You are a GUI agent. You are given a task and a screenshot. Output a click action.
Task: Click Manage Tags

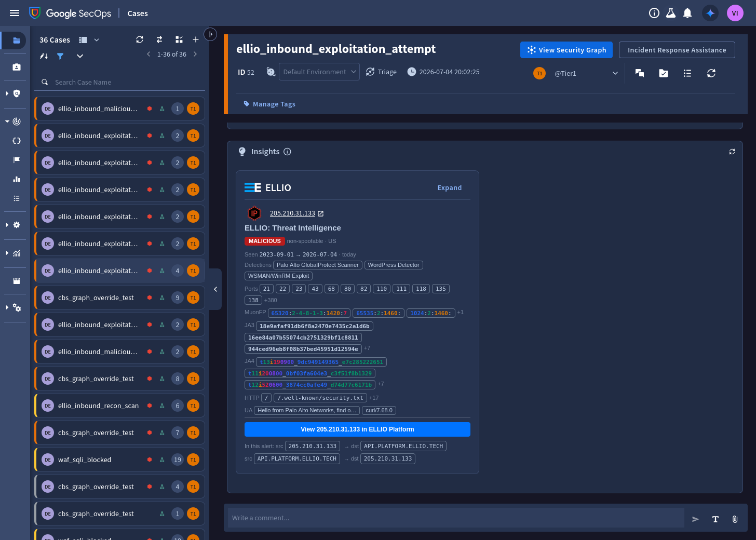(x=269, y=104)
